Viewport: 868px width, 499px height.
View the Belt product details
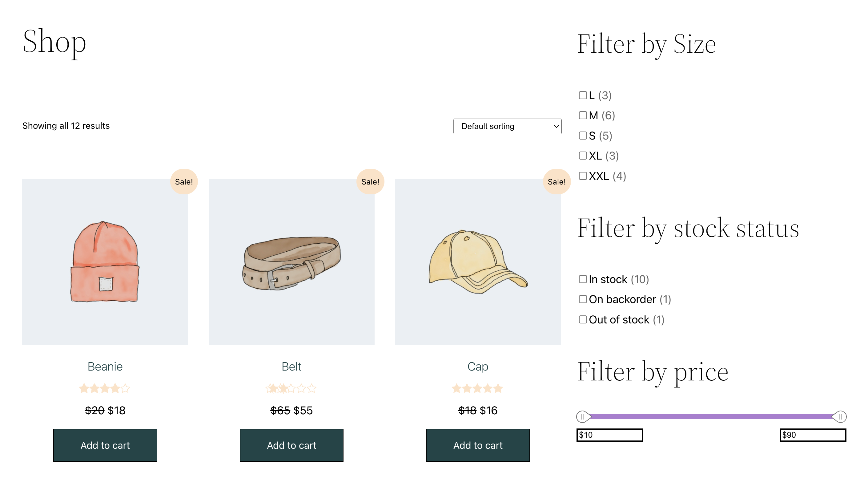(291, 366)
